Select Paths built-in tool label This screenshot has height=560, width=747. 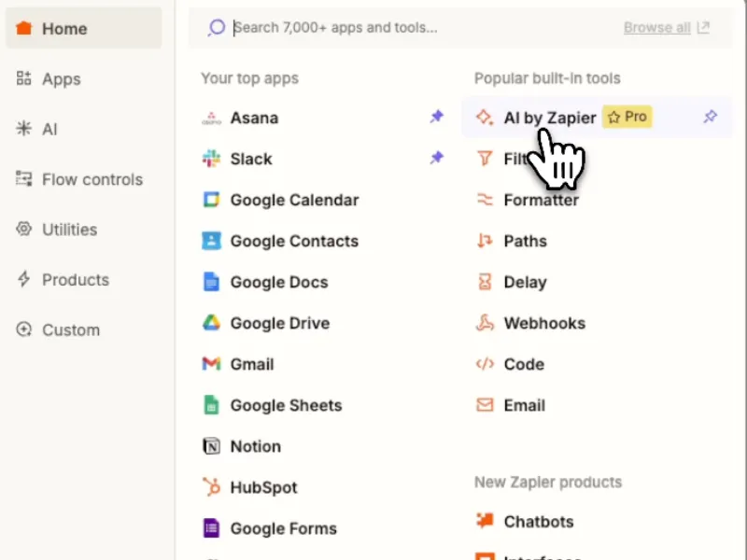click(x=526, y=241)
